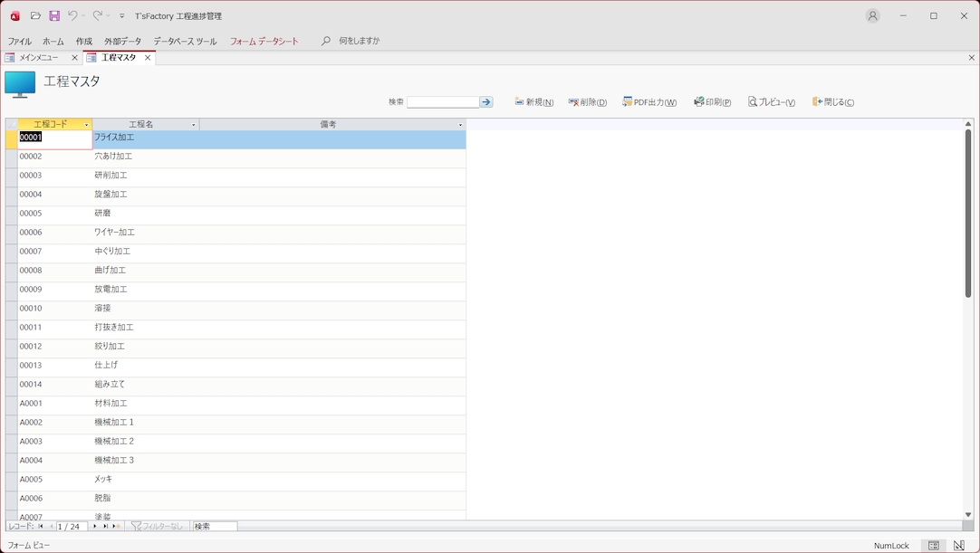Go to next record using navigation arrow
This screenshot has width=980, height=553.
(x=95, y=526)
